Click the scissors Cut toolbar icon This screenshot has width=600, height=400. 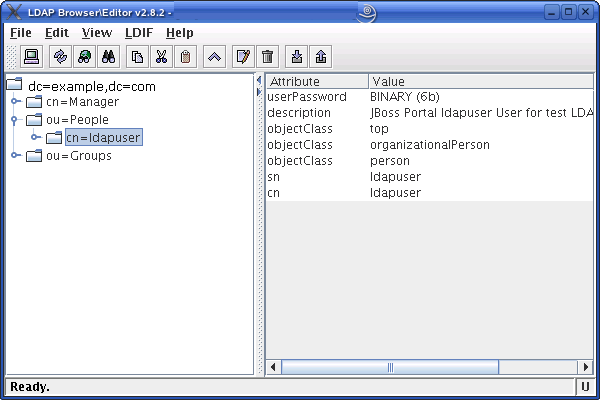click(x=161, y=57)
